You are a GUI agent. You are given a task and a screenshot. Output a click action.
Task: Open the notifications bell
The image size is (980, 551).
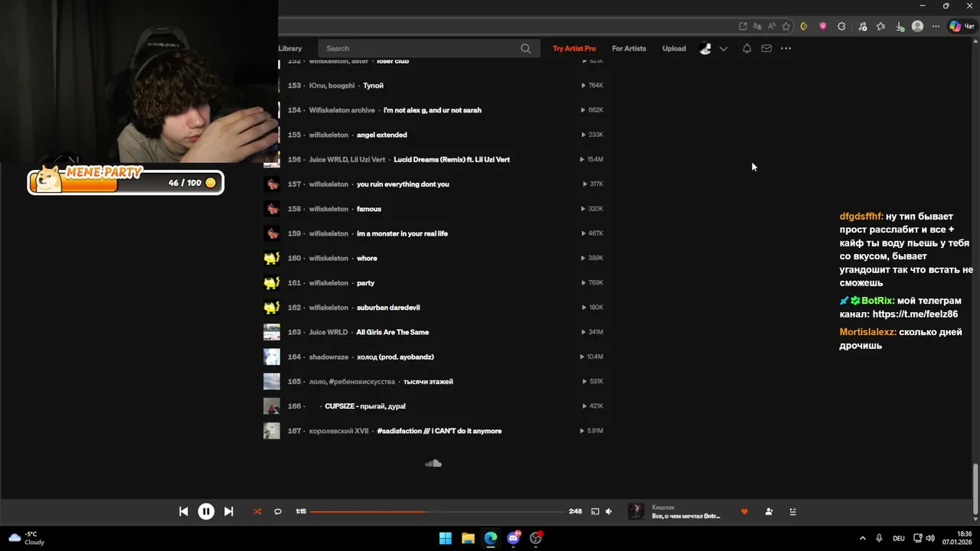747,48
